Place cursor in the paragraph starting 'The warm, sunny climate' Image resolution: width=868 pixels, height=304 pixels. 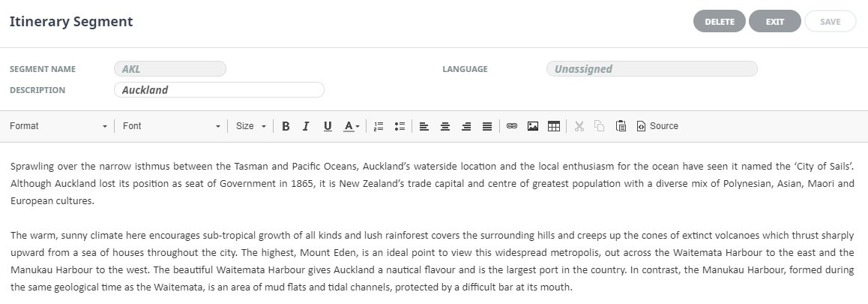point(432,261)
